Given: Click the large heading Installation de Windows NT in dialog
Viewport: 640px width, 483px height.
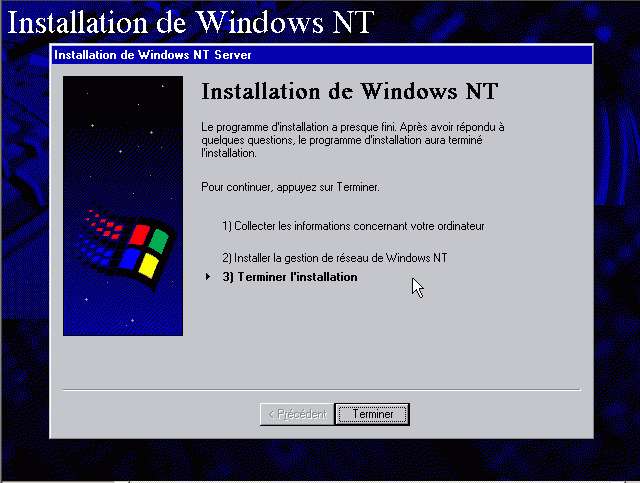Looking at the screenshot, I should [349, 91].
